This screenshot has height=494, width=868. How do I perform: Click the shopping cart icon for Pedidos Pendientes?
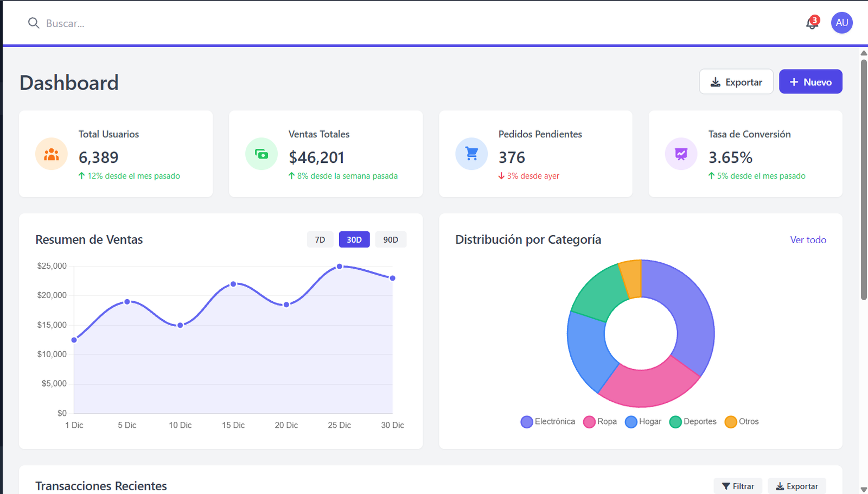click(471, 154)
